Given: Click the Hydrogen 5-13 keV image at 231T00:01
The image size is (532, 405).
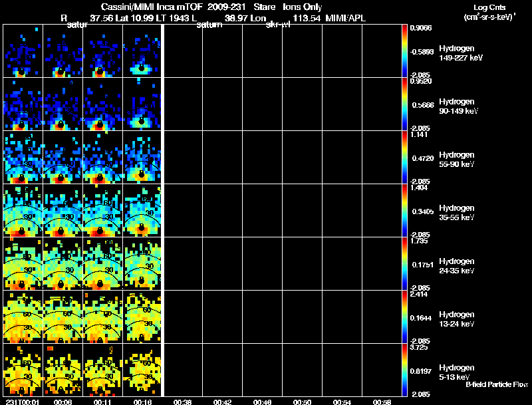Looking at the screenshot, I should coord(23,370).
